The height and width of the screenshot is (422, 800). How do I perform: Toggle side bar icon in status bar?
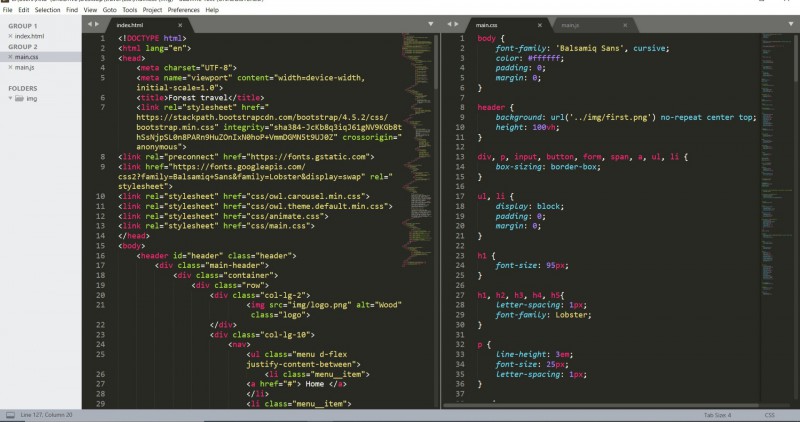point(10,415)
